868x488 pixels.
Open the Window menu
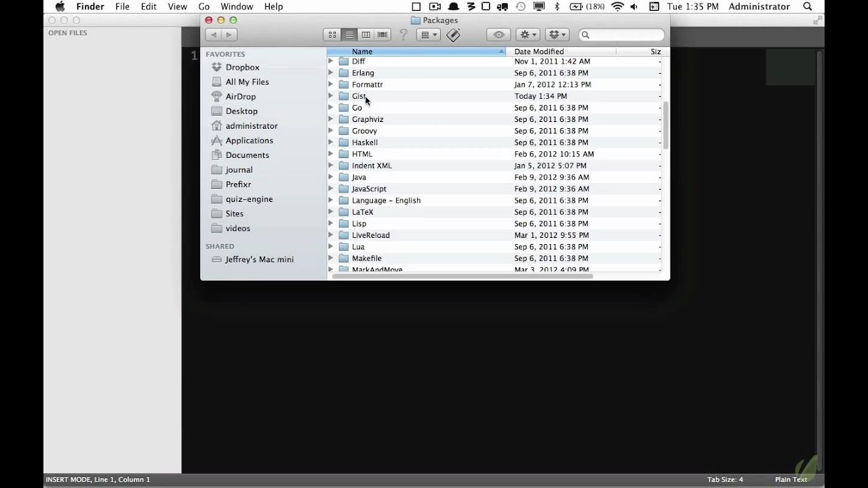tap(237, 7)
